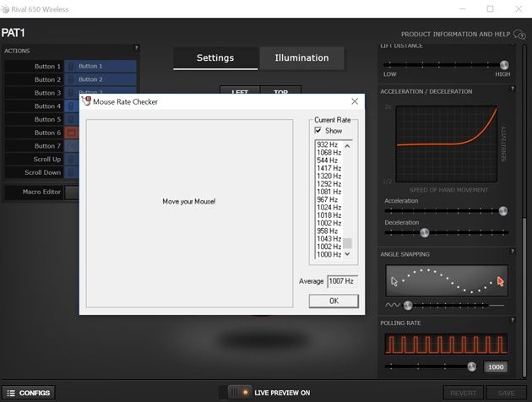Open Acceleration/Deceleration help question mark
Screen dimensions: 532x402
click(513, 89)
